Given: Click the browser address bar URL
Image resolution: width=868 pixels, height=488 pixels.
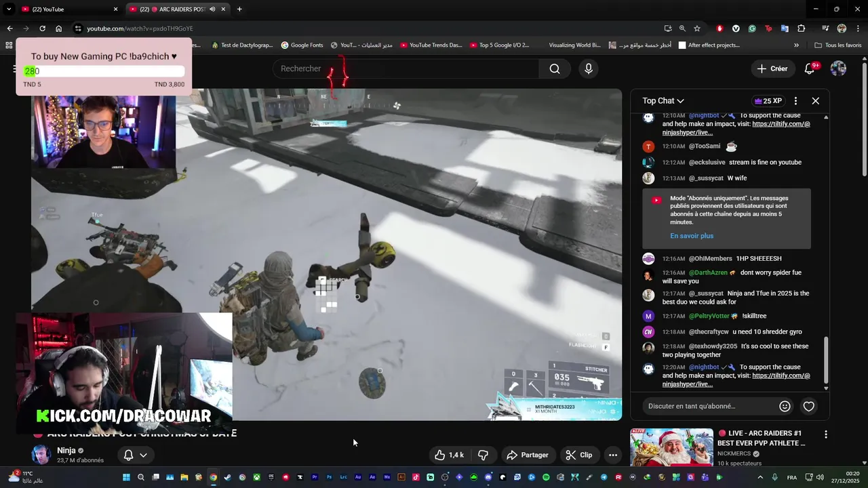Looking at the screenshot, I should (140, 28).
